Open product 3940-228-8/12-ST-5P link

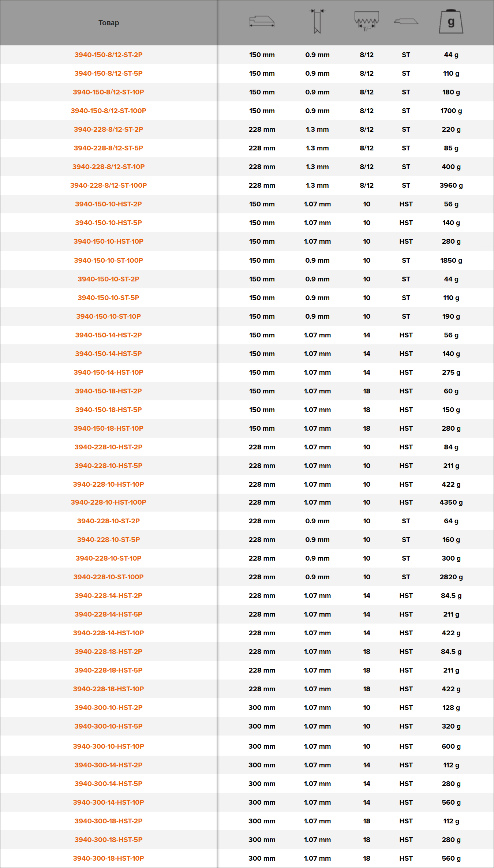pyautogui.click(x=109, y=148)
